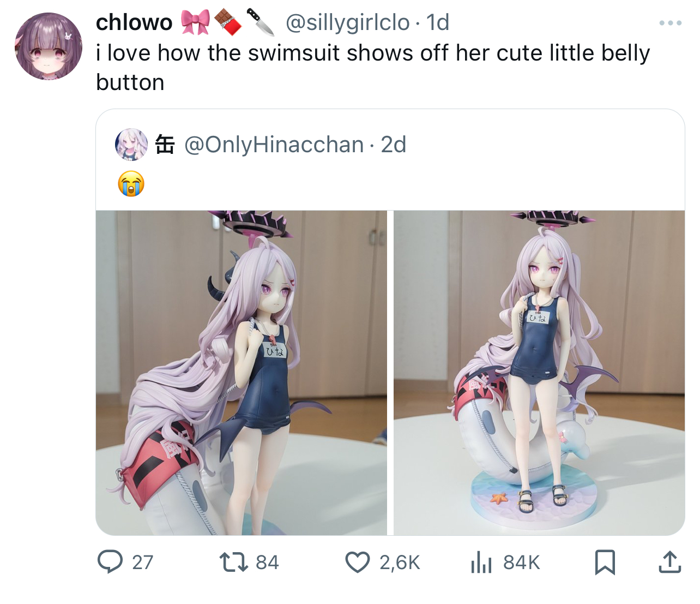Click the chlowo display name
This screenshot has height=604, width=700.
(134, 22)
